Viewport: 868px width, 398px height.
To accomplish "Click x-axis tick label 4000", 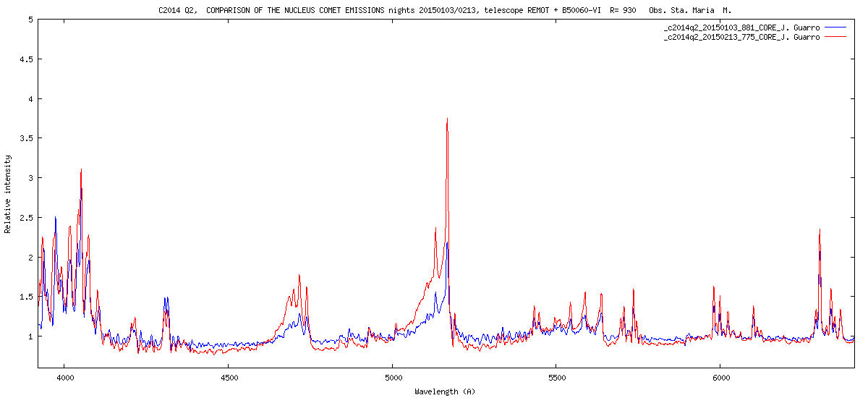I will tap(64, 377).
